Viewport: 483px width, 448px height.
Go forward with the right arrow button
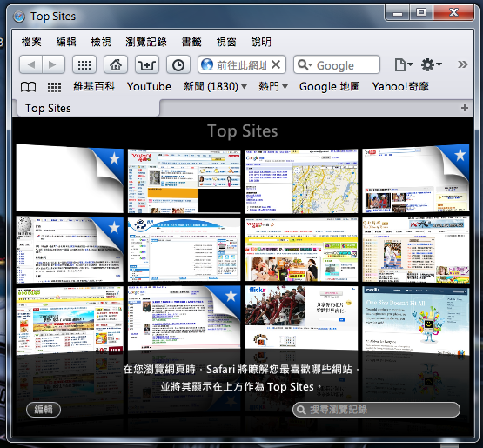(53, 64)
